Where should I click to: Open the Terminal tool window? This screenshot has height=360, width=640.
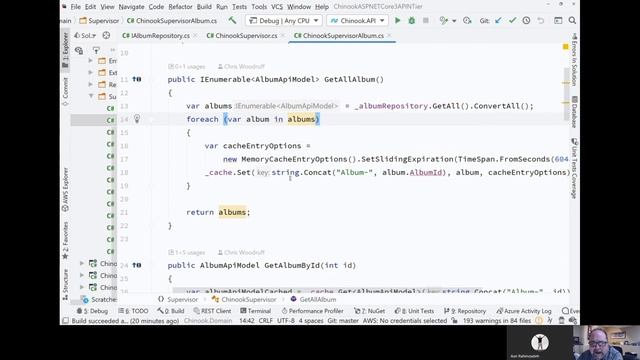click(x=256, y=311)
